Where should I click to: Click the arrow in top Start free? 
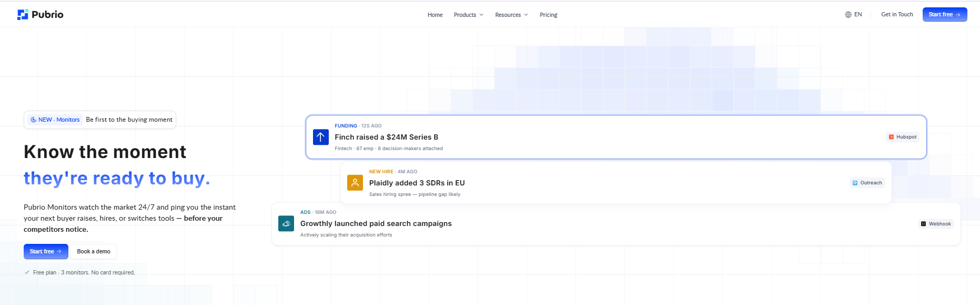pos(958,15)
